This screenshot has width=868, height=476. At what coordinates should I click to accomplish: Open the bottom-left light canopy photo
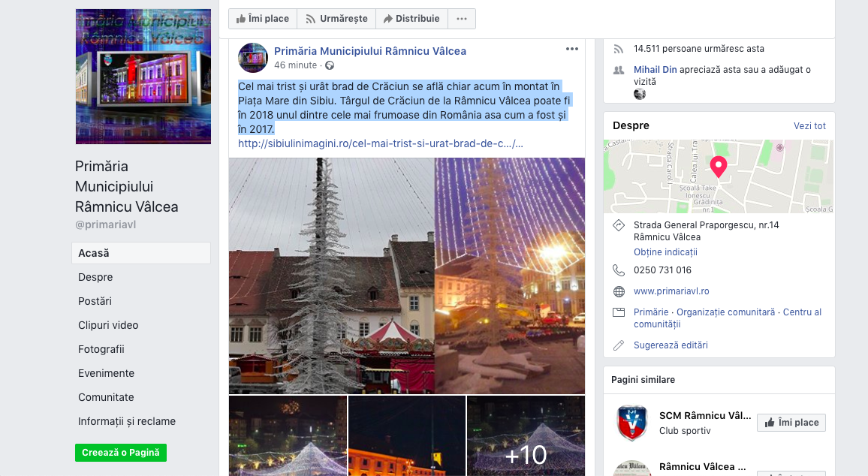[x=288, y=435]
